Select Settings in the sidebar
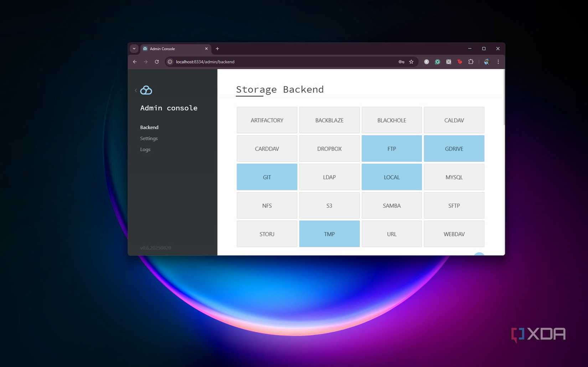 click(x=149, y=138)
